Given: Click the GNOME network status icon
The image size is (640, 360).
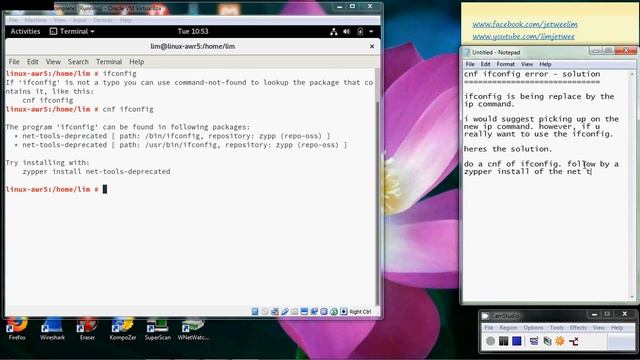Looking at the screenshot, I should coord(334,31).
